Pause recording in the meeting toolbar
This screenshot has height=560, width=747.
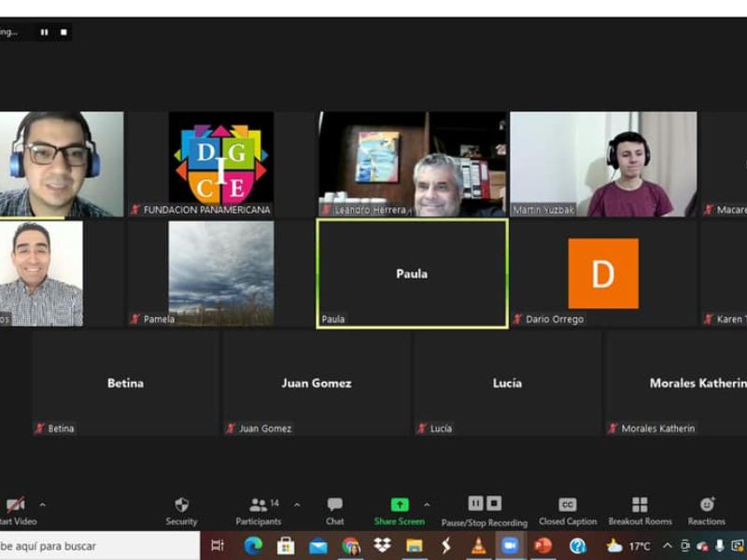click(475, 503)
